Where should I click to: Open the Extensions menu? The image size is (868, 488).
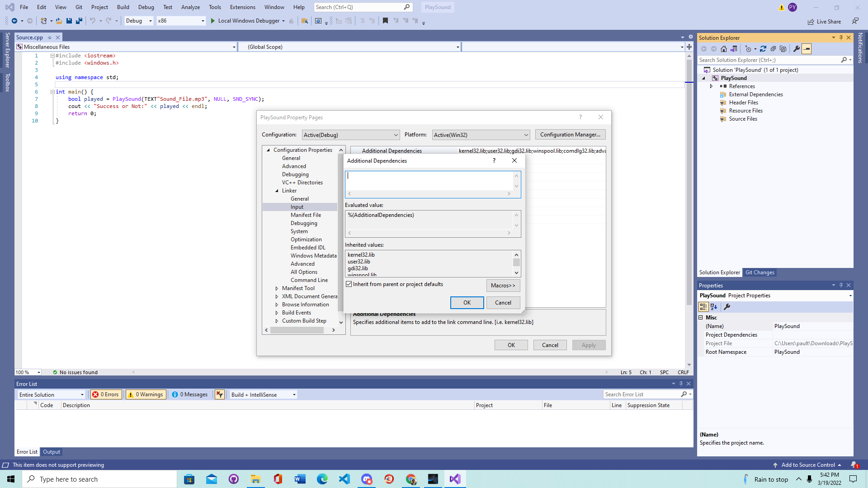click(243, 7)
